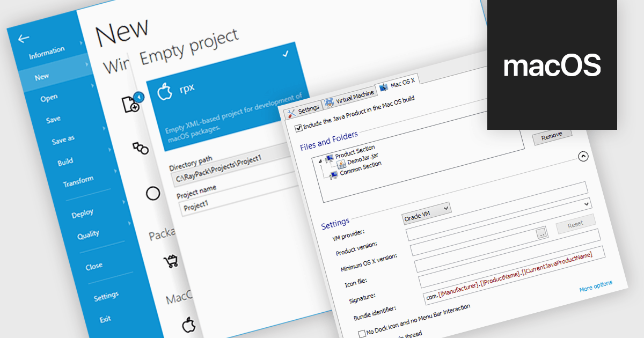Select the overlapping shapes icon
Screen dimensions: 644x338
coord(141,148)
